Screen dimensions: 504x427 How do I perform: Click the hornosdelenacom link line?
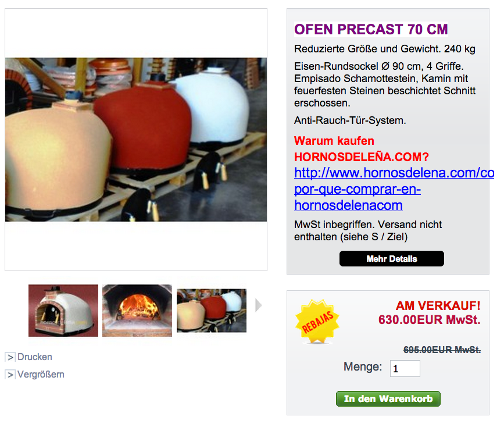pyautogui.click(x=348, y=205)
